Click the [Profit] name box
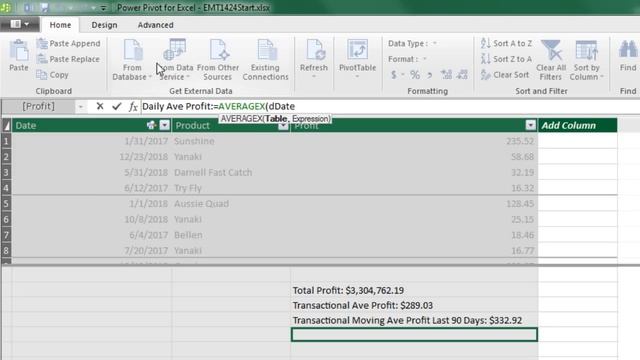640x360 pixels. (x=38, y=107)
